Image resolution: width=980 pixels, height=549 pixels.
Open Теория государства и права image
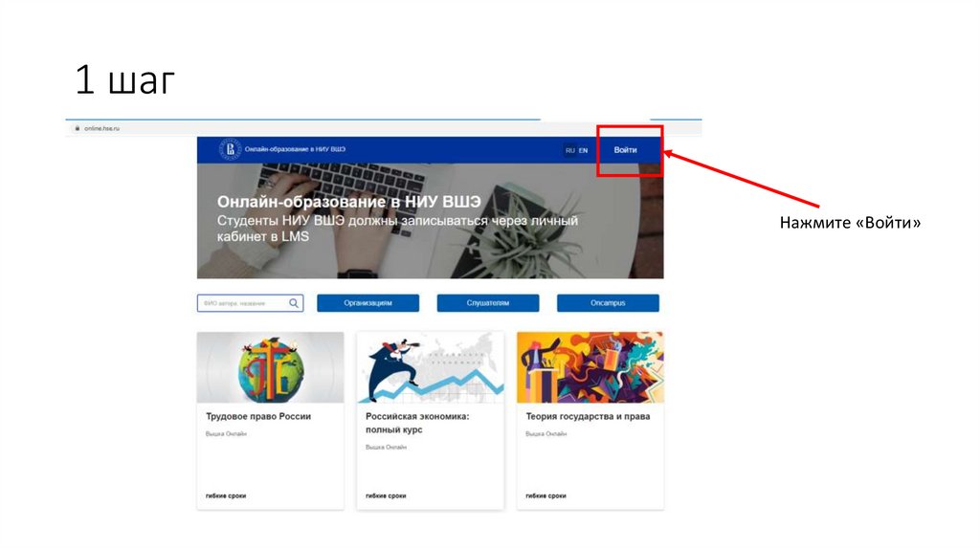[x=590, y=367]
